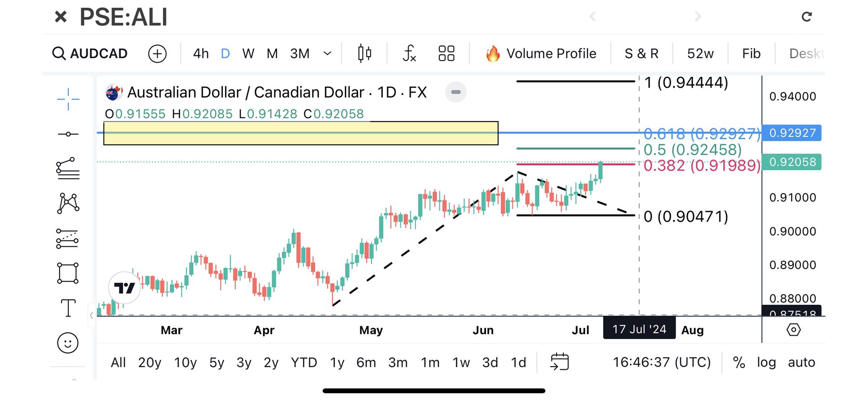
Task: Open the emoji sticker tool
Action: coord(68,343)
